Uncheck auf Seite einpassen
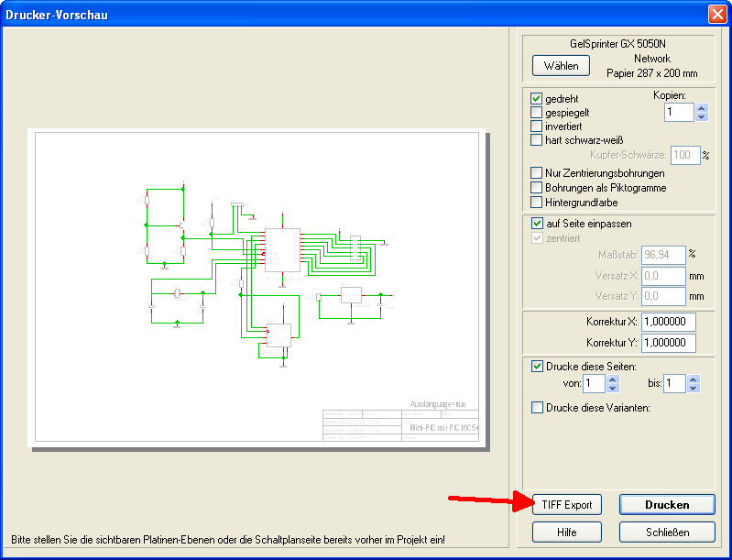 [537, 223]
